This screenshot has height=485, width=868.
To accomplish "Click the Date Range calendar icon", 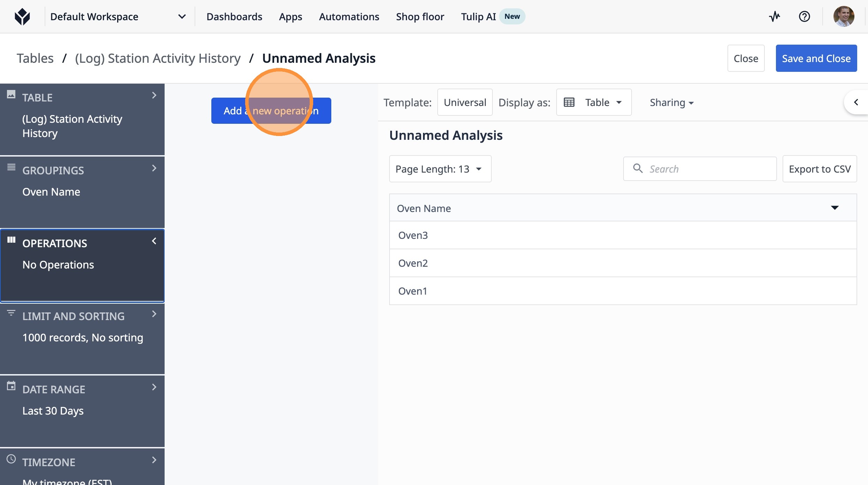I will coord(11,386).
